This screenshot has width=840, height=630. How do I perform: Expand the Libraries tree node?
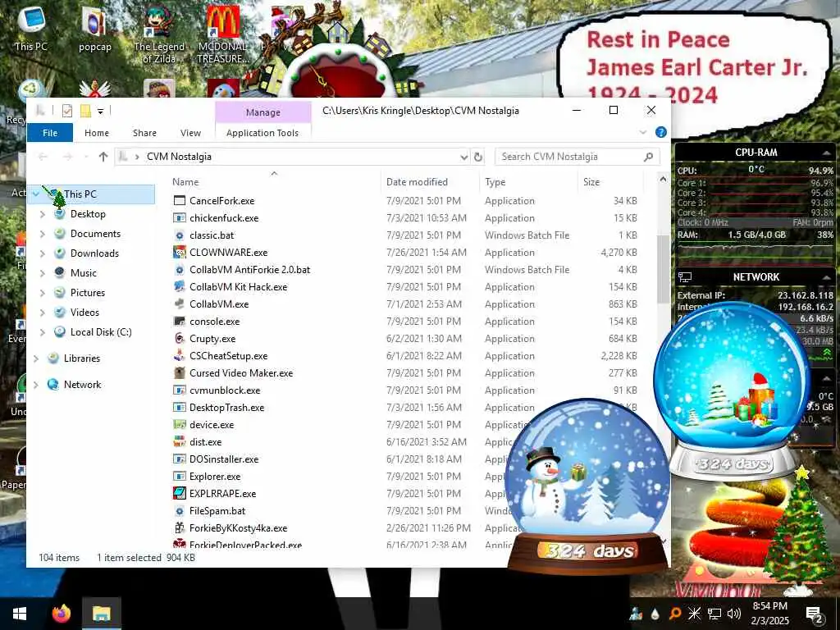coord(36,358)
